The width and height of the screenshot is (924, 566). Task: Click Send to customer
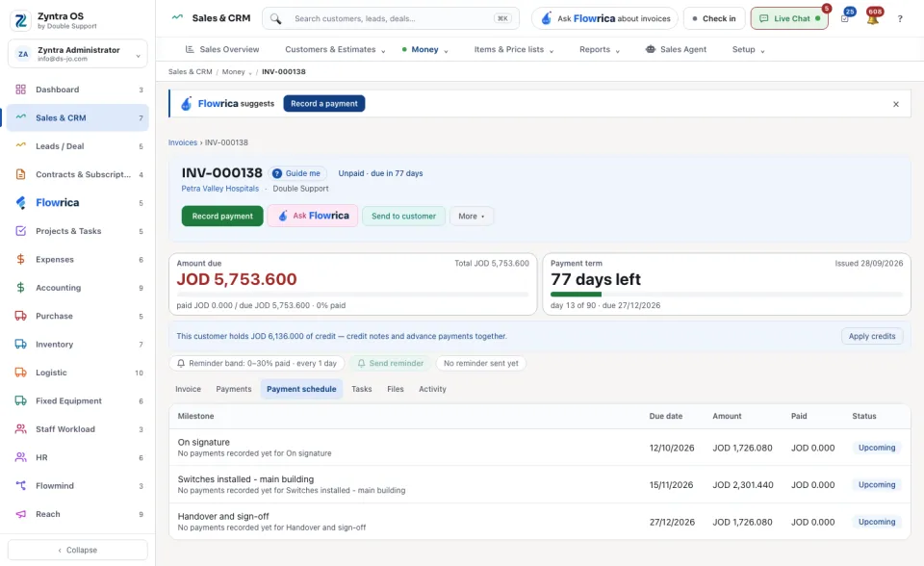[x=403, y=216]
